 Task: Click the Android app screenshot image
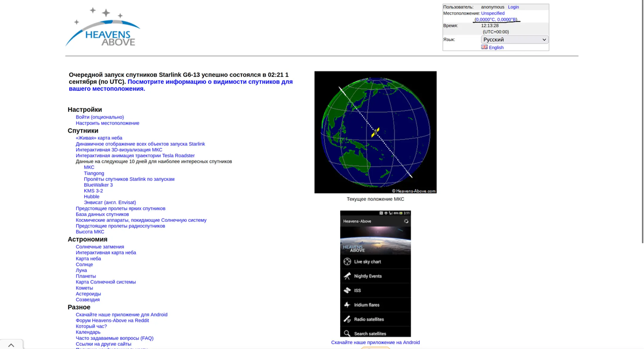point(376,274)
